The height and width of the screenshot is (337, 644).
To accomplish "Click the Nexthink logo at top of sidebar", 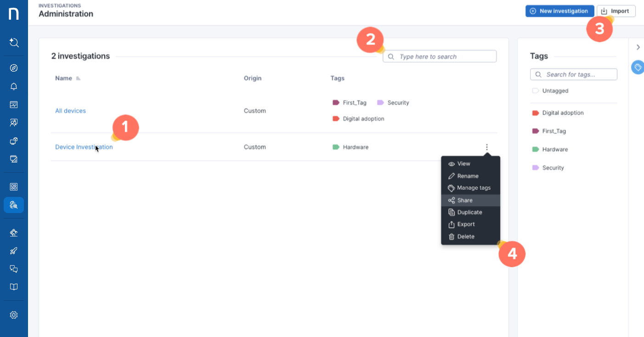I will coord(14,14).
